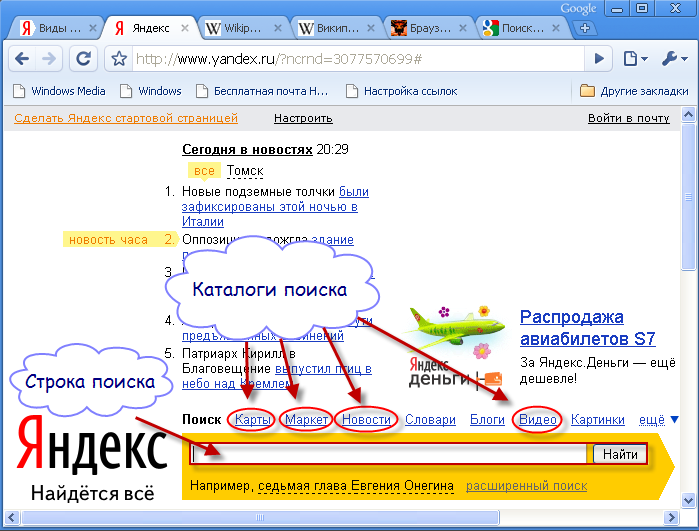Open Сегодня в новостях heading link
This screenshot has height=531, width=699.
pyautogui.click(x=247, y=149)
